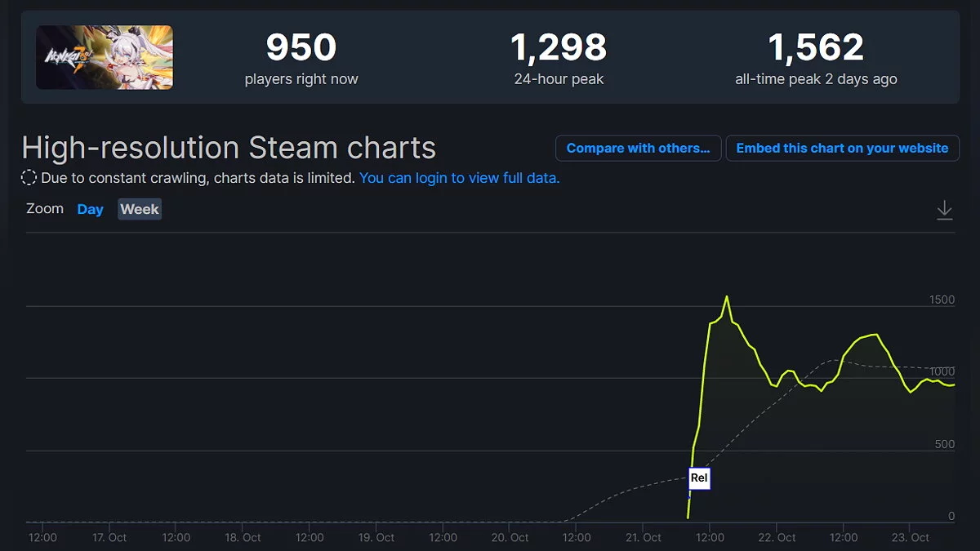Switch chart zoom to Week
Viewport: 980px width, 551px height.
(140, 210)
